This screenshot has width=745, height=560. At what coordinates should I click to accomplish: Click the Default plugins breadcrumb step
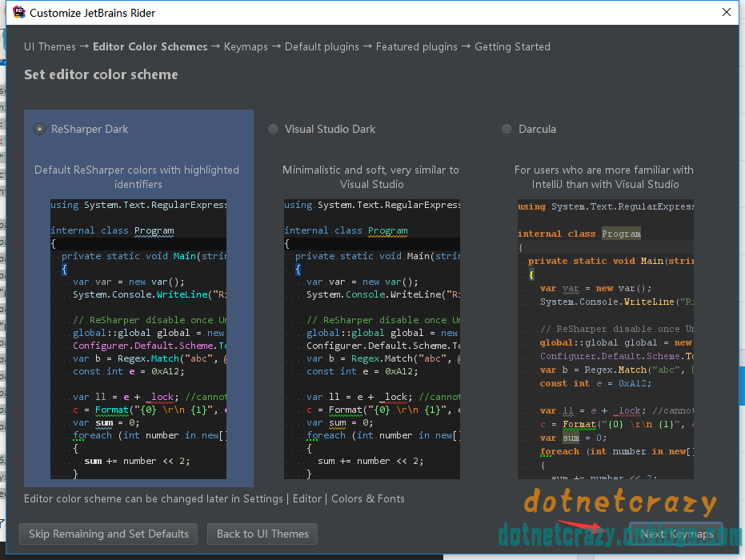322,46
